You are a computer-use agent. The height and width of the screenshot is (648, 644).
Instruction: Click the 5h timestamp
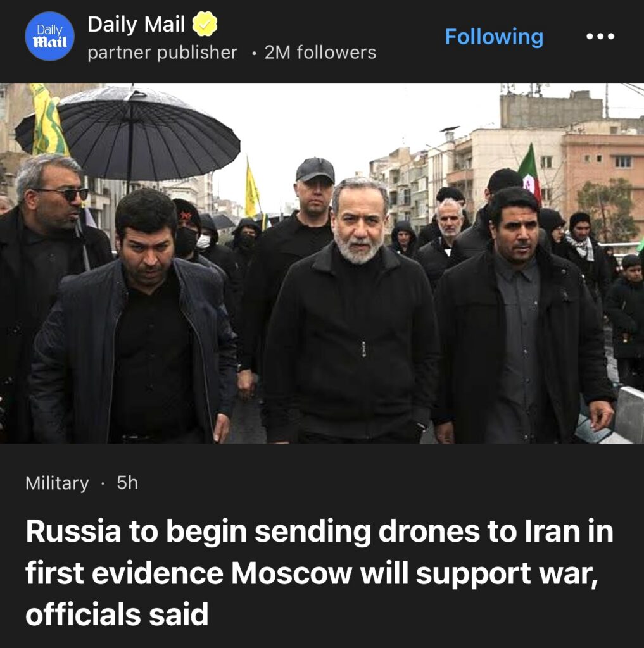click(127, 482)
